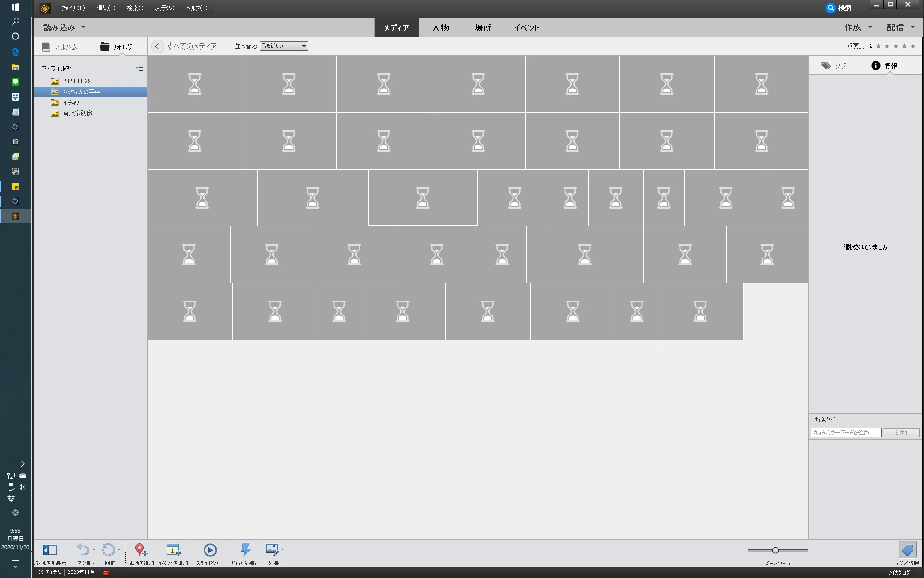Click the Add Place (場所を追加) icon
The height and width of the screenshot is (578, 924).
click(x=141, y=550)
